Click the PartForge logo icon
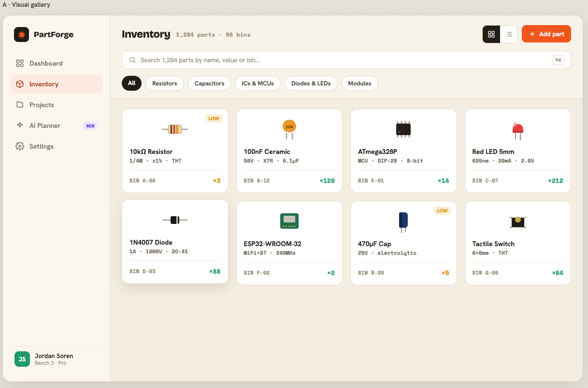Viewport: 588px width, 388px height. click(22, 35)
